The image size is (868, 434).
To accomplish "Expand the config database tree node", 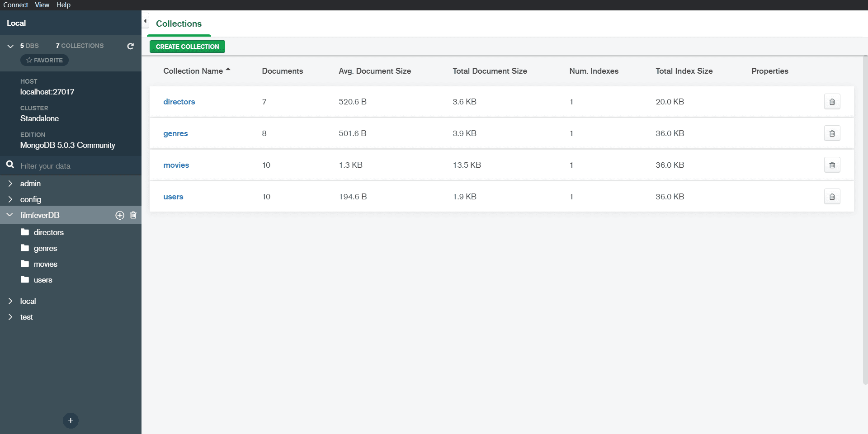I will tap(10, 199).
